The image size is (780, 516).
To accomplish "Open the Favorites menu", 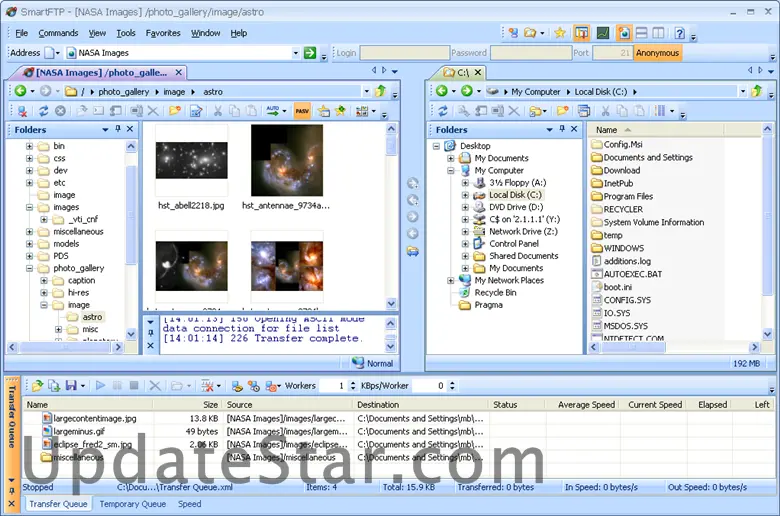I will click(163, 33).
